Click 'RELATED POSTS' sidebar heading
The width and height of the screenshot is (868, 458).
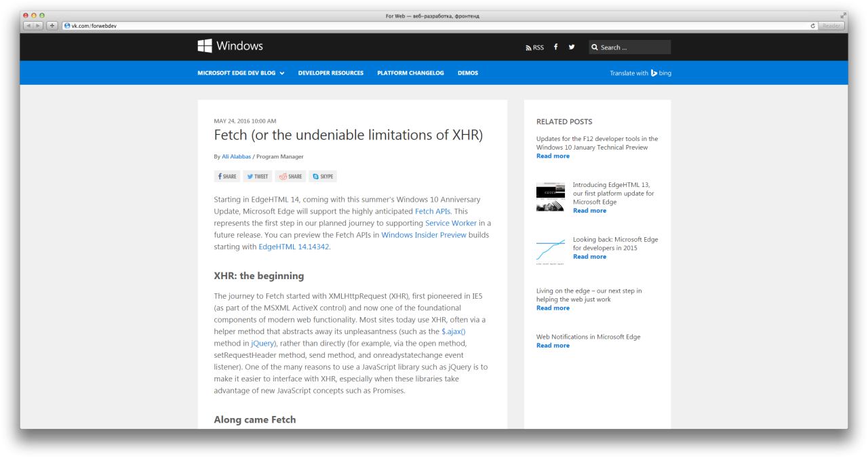[564, 122]
